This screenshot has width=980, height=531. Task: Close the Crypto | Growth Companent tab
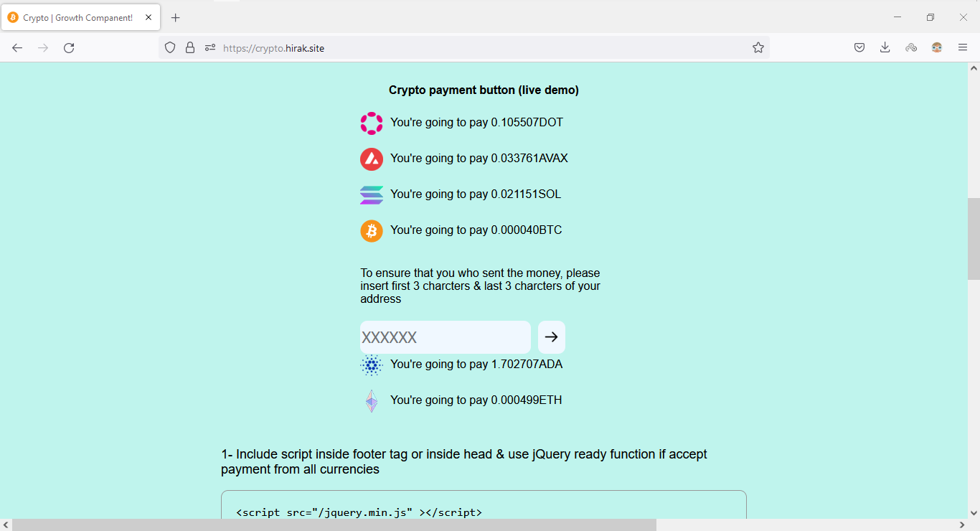click(149, 18)
